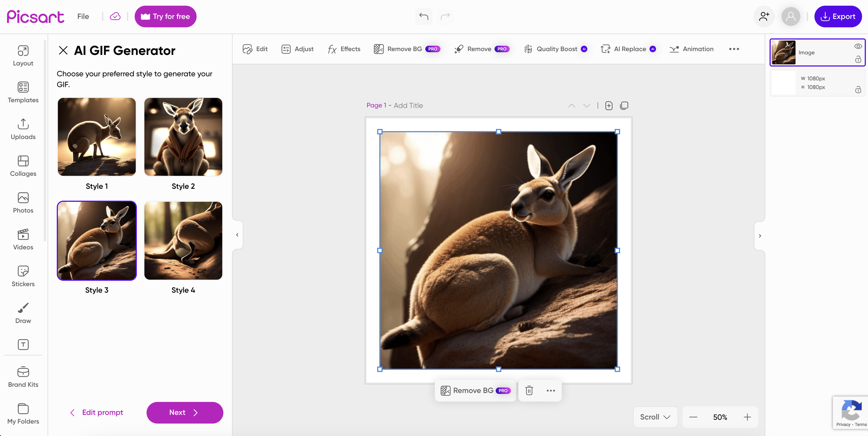Lock the Image layer
868x436 pixels.
pyautogui.click(x=858, y=60)
